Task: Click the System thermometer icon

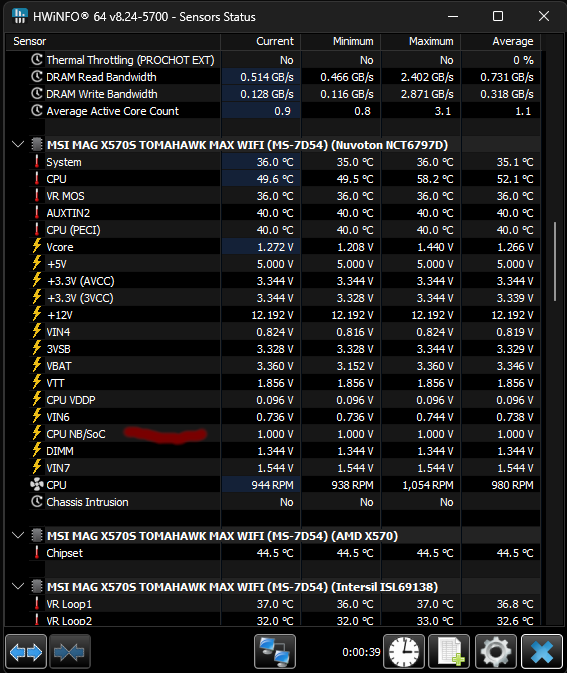Action: pos(37,162)
